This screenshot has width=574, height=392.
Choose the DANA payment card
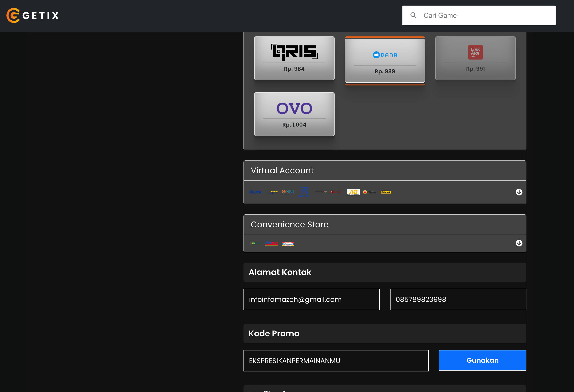coord(385,61)
